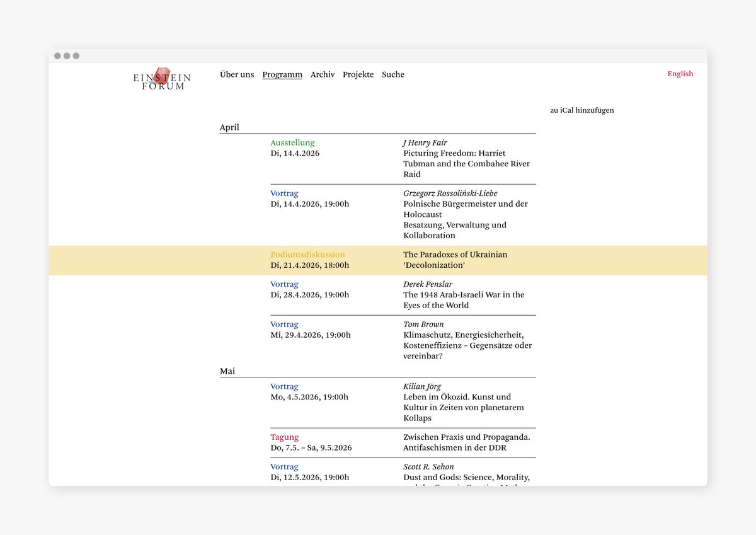Click date Di, 12.5.2026, 19:00h
The width and height of the screenshot is (756, 535).
pyautogui.click(x=310, y=478)
